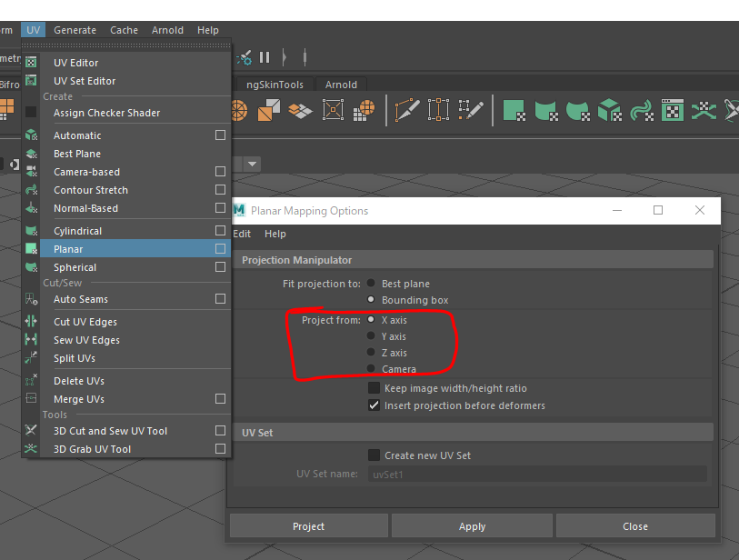Open the Normal-Based option box
The width and height of the screenshot is (739, 560).
(220, 208)
